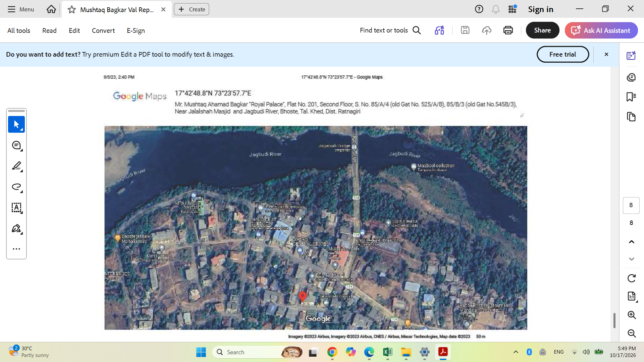Open the Generative summary side panel
Viewport: 644px width, 362px height.
tap(631, 56)
